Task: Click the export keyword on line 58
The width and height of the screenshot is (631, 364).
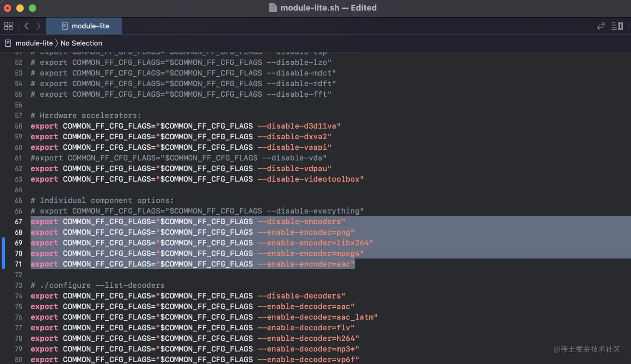Action: (x=44, y=126)
